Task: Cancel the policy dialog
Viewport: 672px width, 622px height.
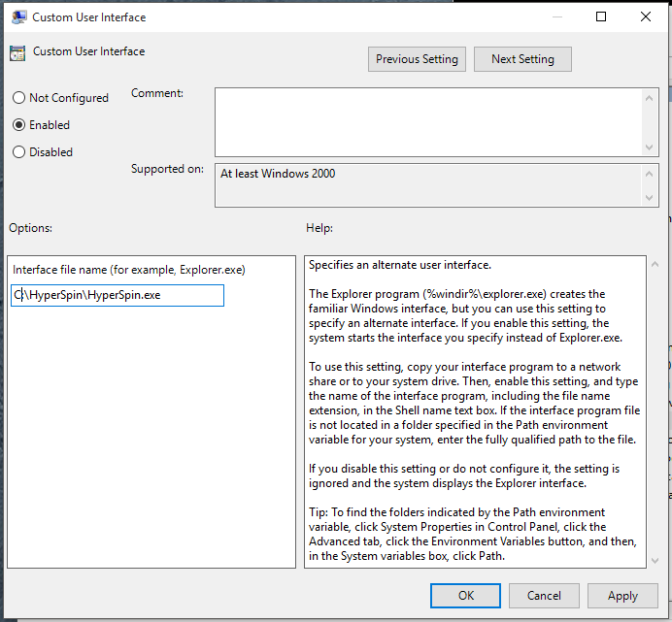Action: click(x=544, y=596)
